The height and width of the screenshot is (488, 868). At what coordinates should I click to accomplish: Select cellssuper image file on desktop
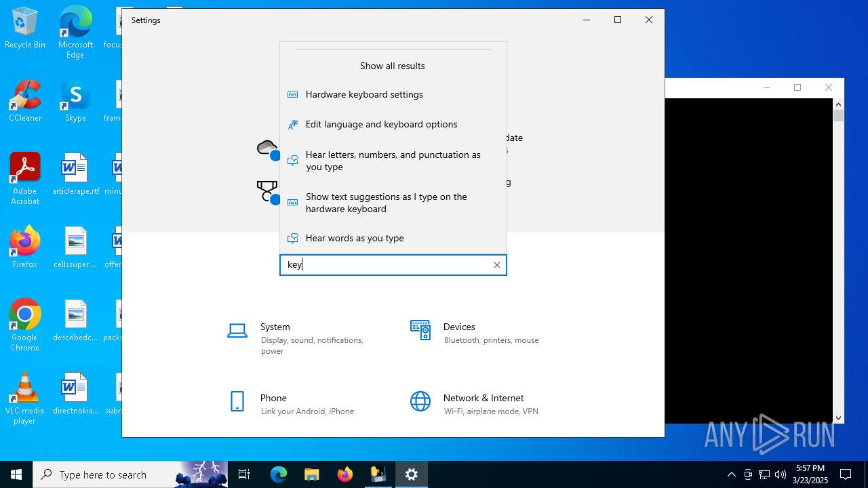tap(75, 247)
